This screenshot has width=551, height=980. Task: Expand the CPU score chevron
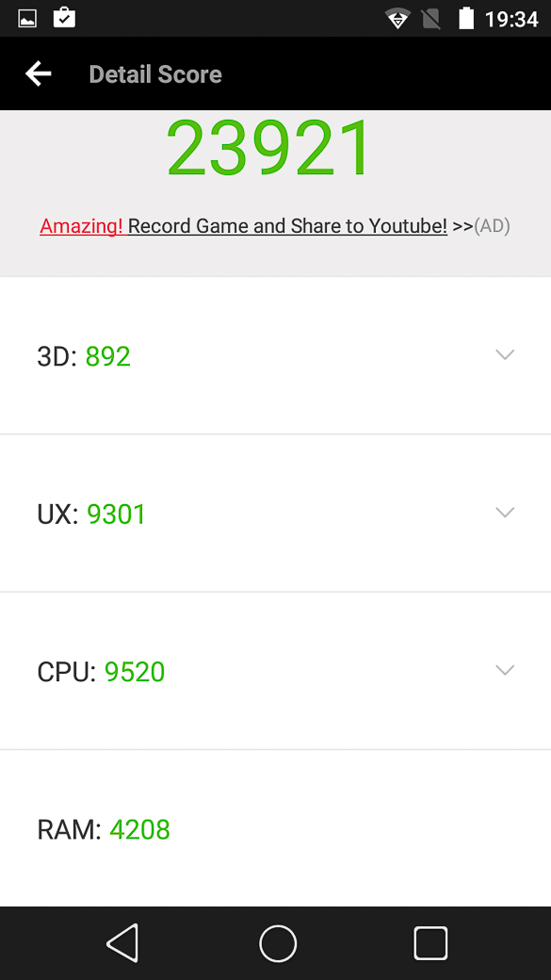point(505,670)
